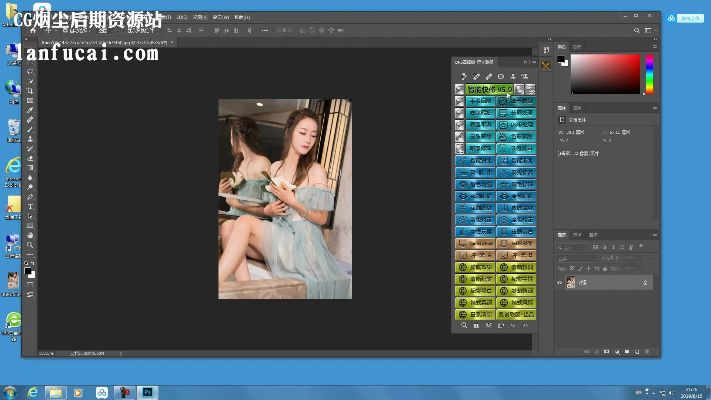Select the background layer thumbnail
Screen dimensions: 711x400
tap(571, 283)
